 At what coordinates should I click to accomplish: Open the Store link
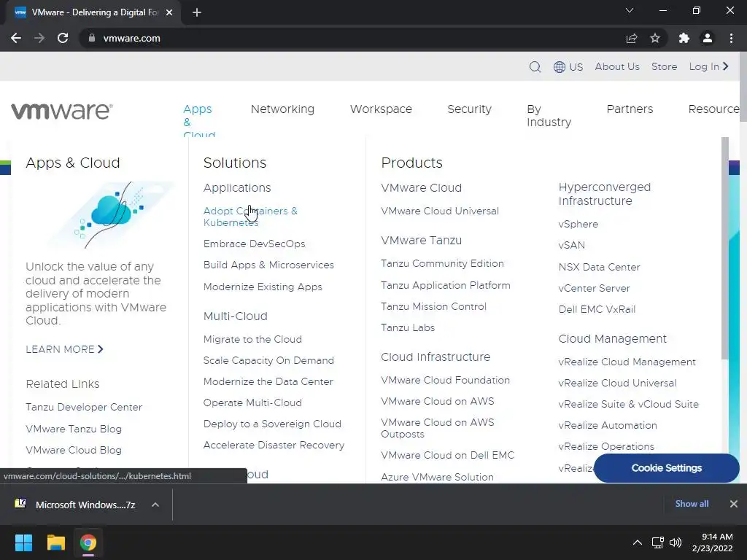click(664, 66)
